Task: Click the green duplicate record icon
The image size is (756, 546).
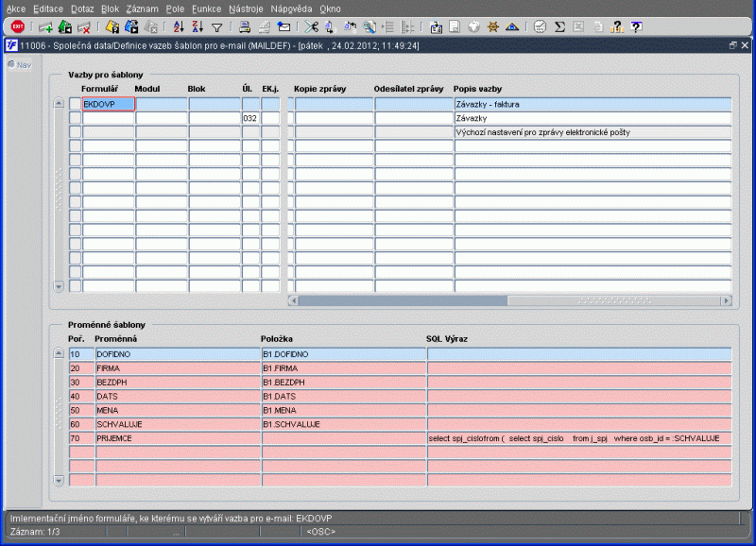Action: point(65,27)
